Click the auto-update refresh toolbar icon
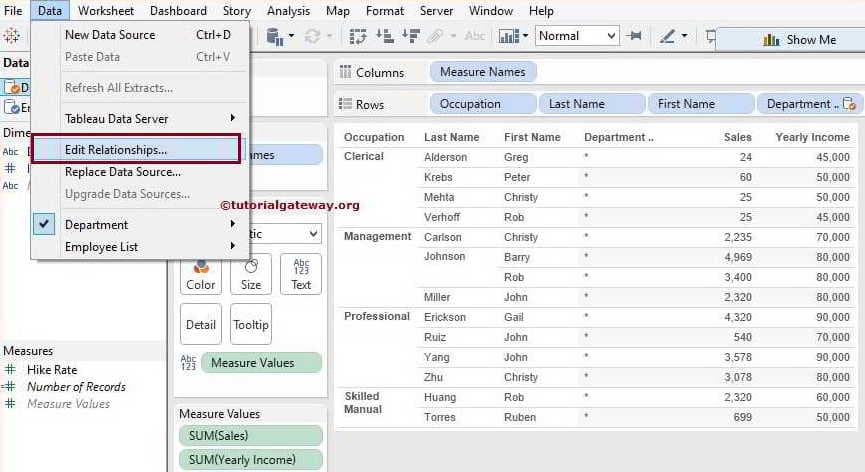 click(312, 36)
